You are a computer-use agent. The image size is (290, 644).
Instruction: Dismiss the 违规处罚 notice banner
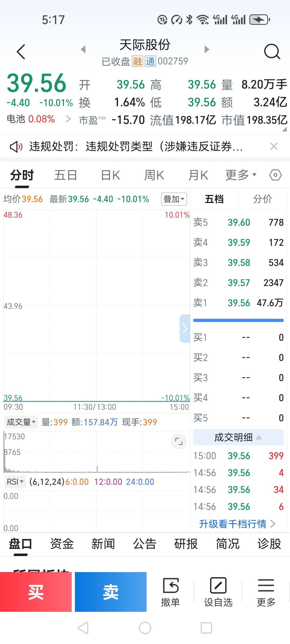[x=274, y=147]
